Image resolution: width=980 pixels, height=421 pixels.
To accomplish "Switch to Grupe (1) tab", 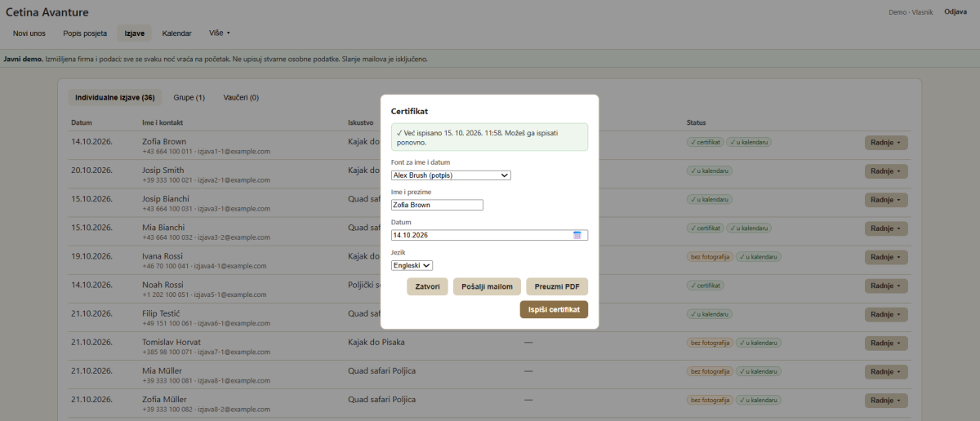I will coord(189,97).
